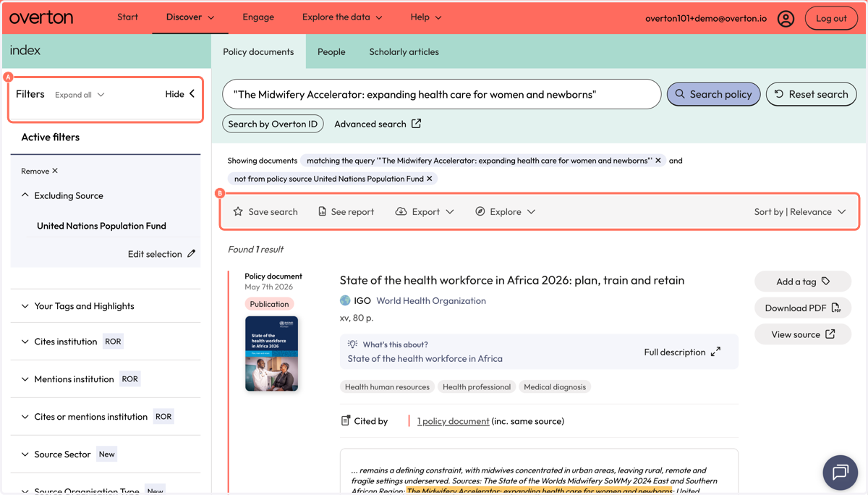The width and height of the screenshot is (868, 495).
Task: Click Search by Overton ID button
Action: [x=273, y=124]
